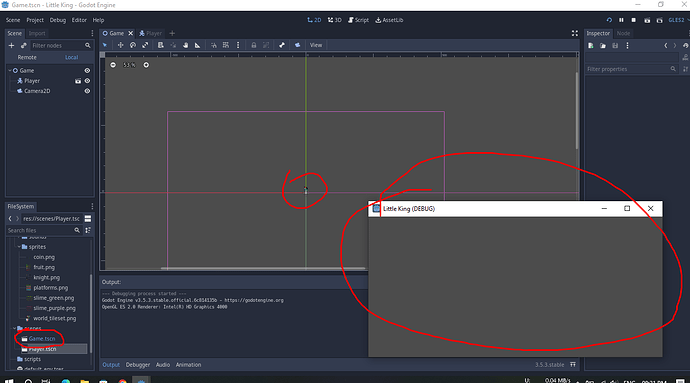Toggle visibility of Camera2D node
690x383 pixels.
tap(87, 91)
